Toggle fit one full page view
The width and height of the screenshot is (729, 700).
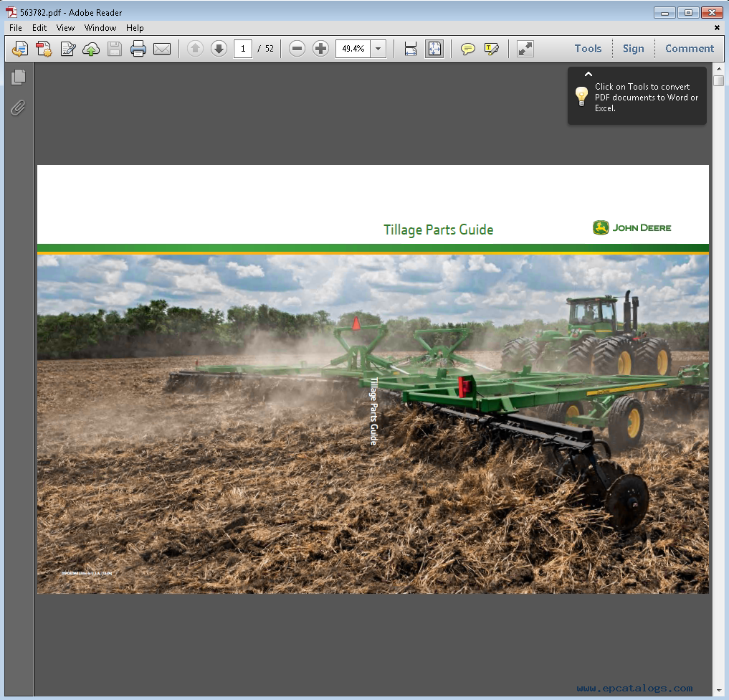(x=434, y=49)
